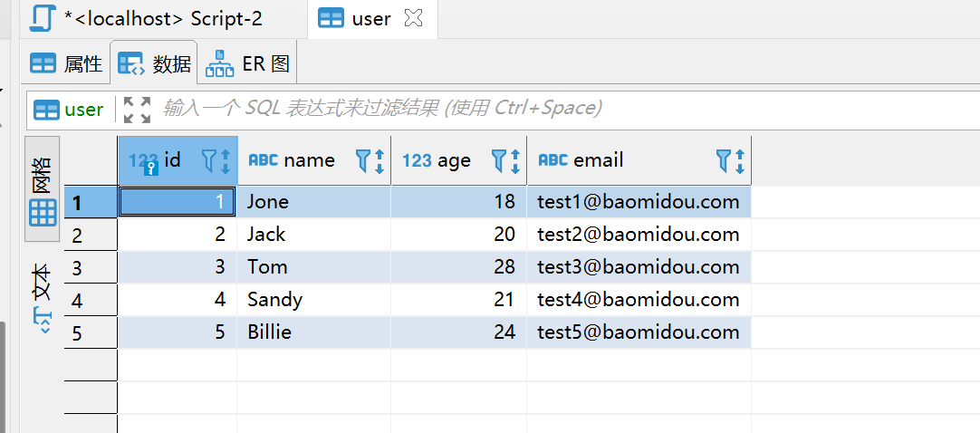Click the filter icon on name column
The width and height of the screenshot is (980, 433).
(363, 160)
